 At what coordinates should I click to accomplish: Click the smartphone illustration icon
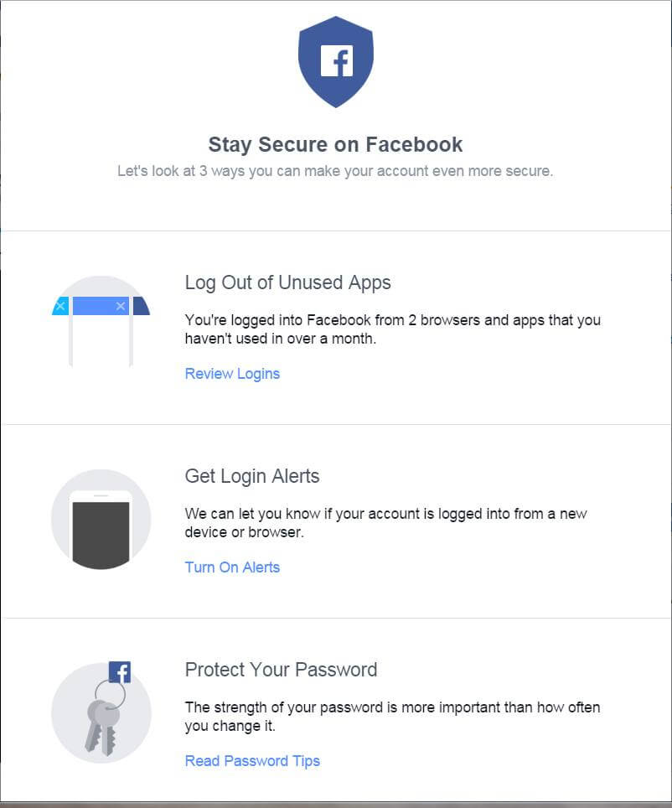(x=101, y=519)
